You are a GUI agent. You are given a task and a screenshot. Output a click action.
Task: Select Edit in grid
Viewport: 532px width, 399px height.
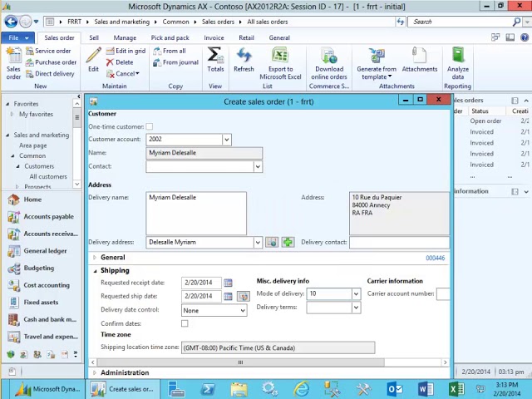tap(126, 51)
